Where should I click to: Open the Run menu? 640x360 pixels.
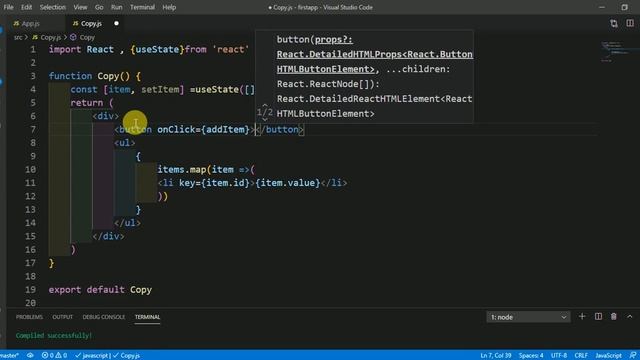[116, 7]
